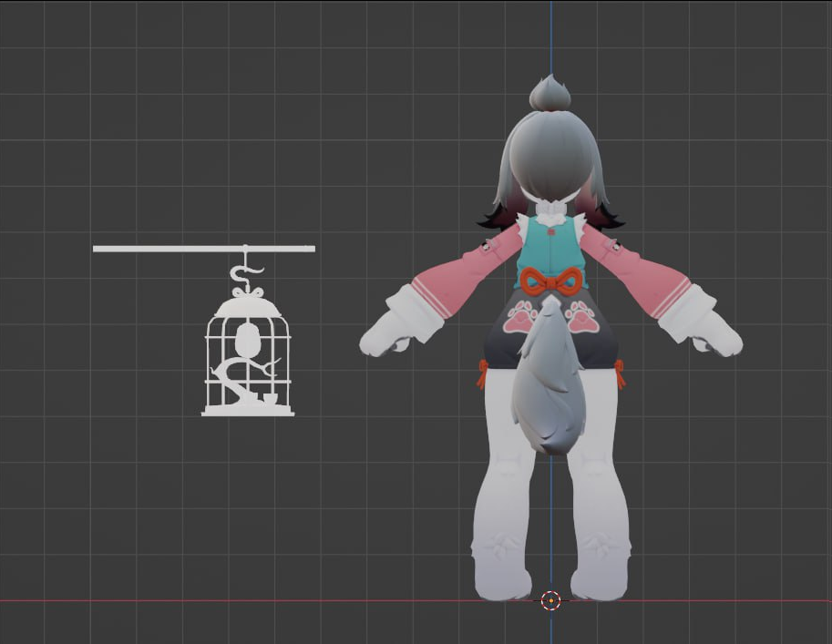The image size is (832, 644).
Task: Click the 3D cursor at the world origin
Action: point(550,600)
